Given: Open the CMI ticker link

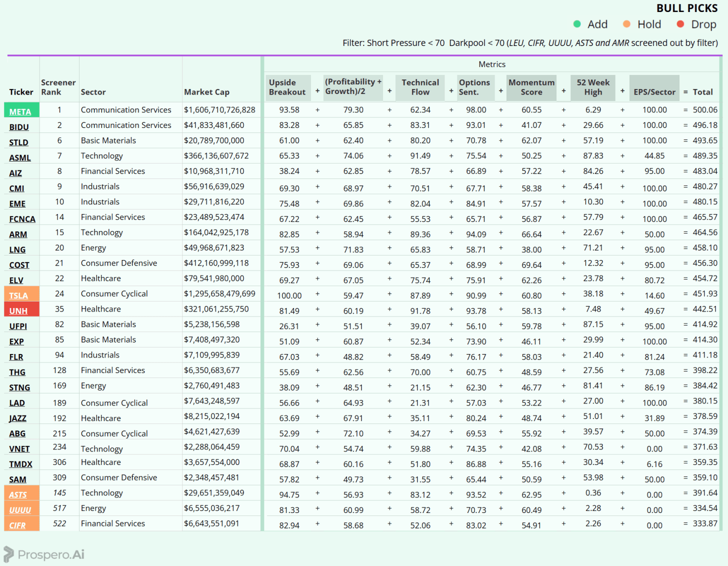Looking at the screenshot, I should 16,188.
